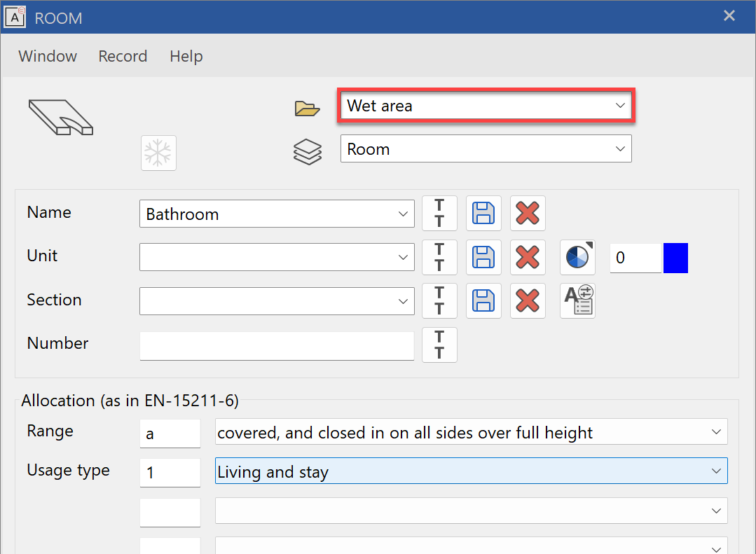
Task: Open the Window menu
Action: [48, 56]
